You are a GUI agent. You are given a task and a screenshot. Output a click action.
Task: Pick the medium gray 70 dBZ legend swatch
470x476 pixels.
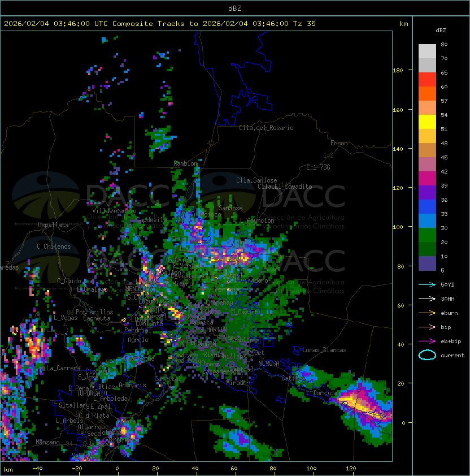[x=427, y=66]
